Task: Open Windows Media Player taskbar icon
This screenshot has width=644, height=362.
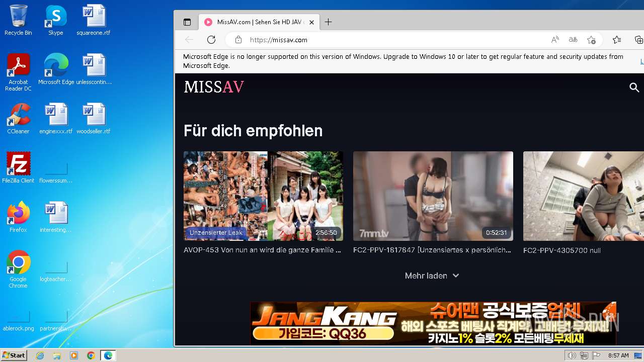Action: coord(74,355)
